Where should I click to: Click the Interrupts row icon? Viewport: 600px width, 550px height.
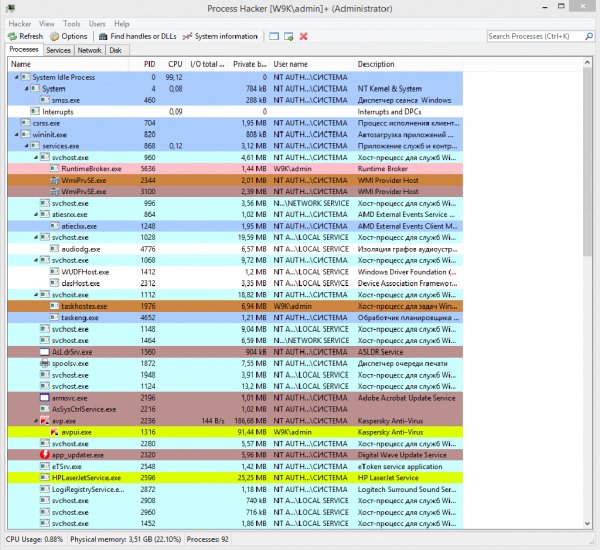point(35,111)
